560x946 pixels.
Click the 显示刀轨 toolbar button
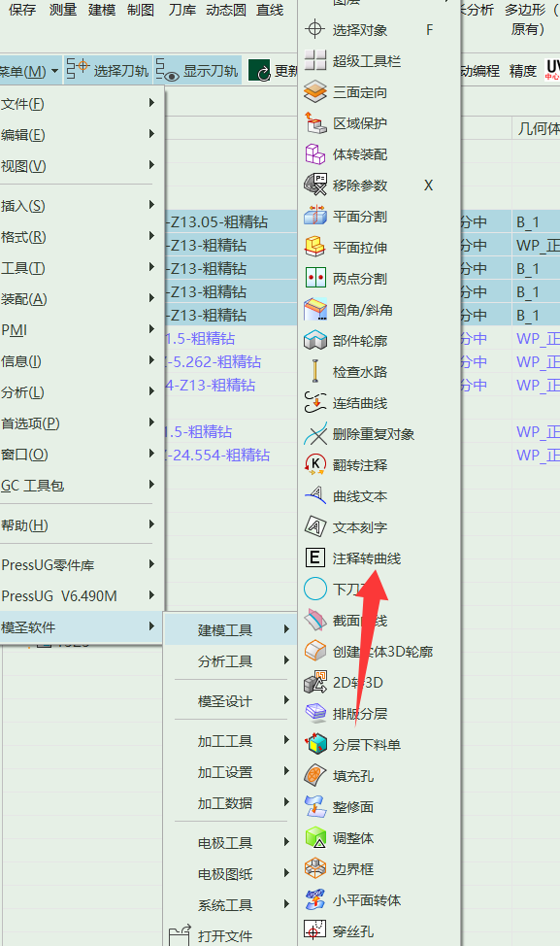tap(197, 71)
